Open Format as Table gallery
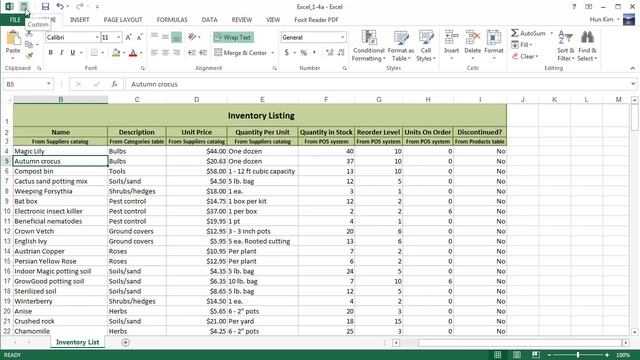Viewport: 640px width, 360px height. click(401, 46)
